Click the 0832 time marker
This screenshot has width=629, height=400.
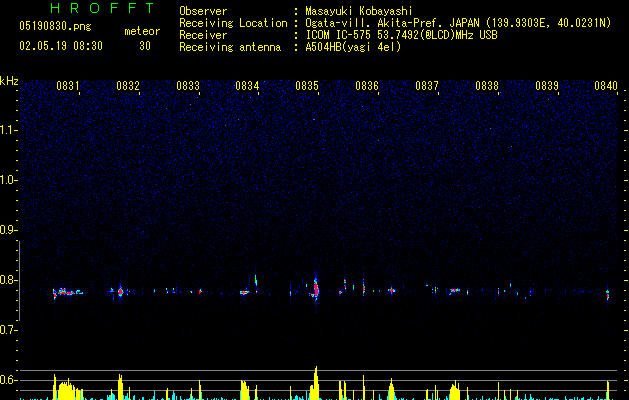point(128,86)
